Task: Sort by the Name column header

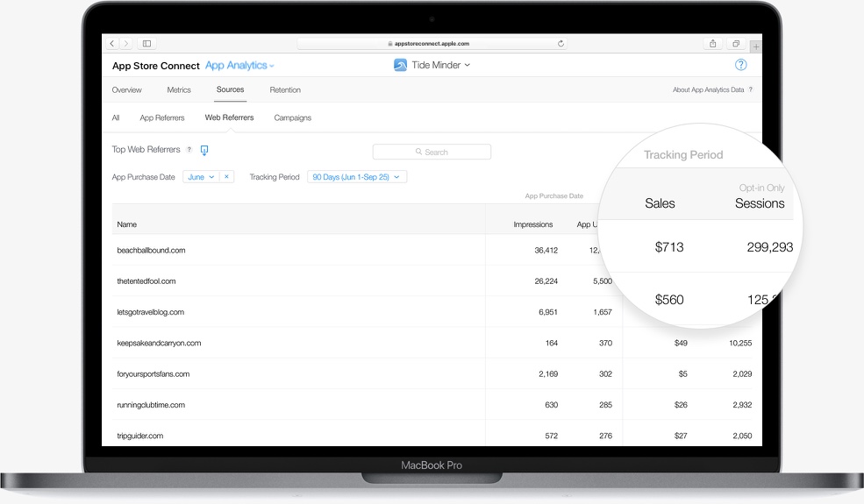Action: 126,224
